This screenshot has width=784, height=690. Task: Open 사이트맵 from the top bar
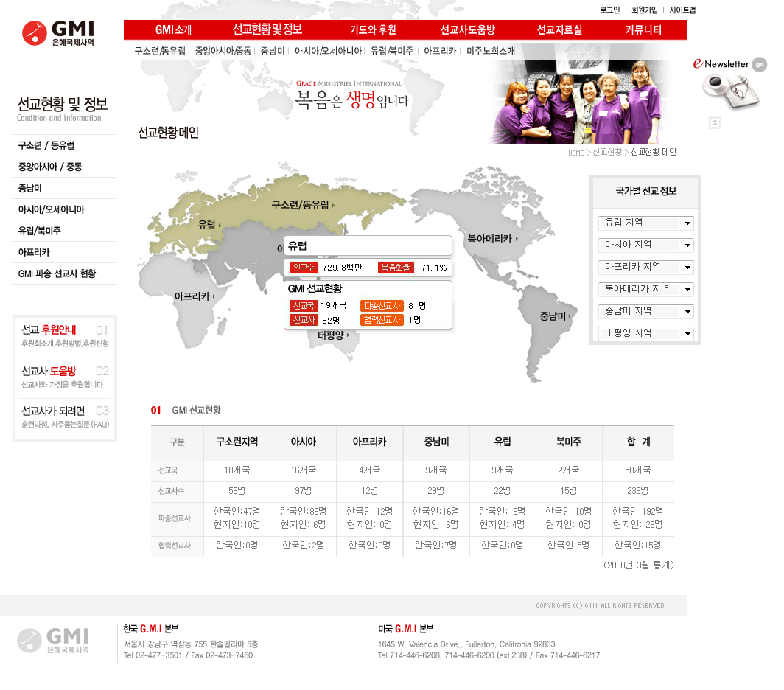[682, 10]
